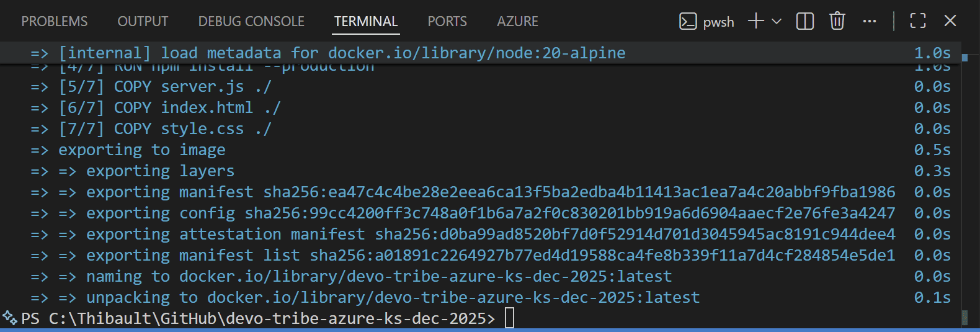Maximize the panel size
This screenshot has height=332, width=980.
click(x=918, y=21)
